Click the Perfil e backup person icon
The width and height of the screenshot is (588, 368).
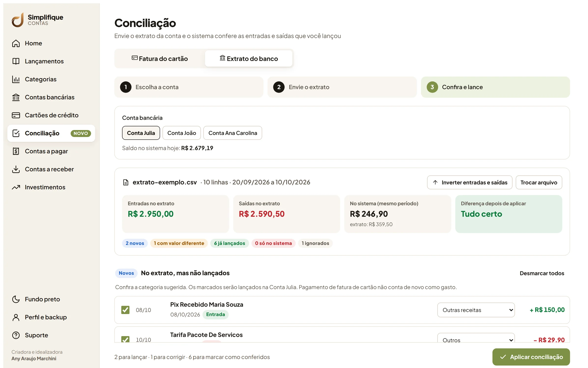coord(16,317)
